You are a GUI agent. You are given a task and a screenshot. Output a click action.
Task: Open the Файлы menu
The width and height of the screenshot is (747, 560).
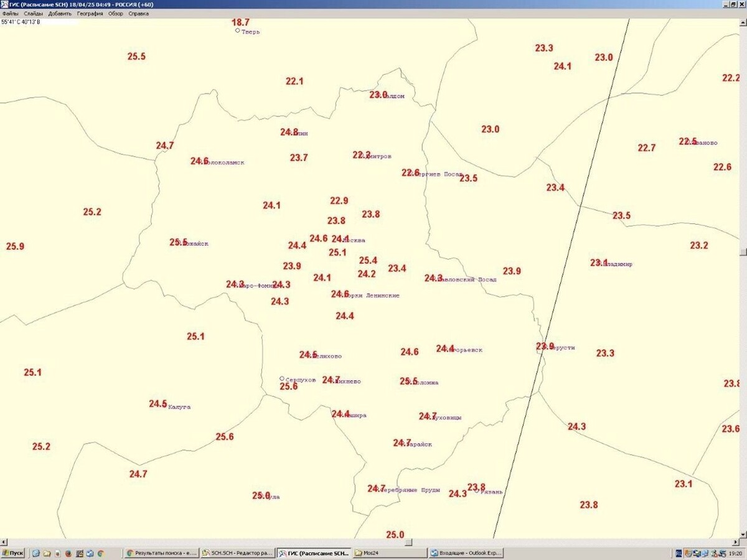(x=10, y=13)
